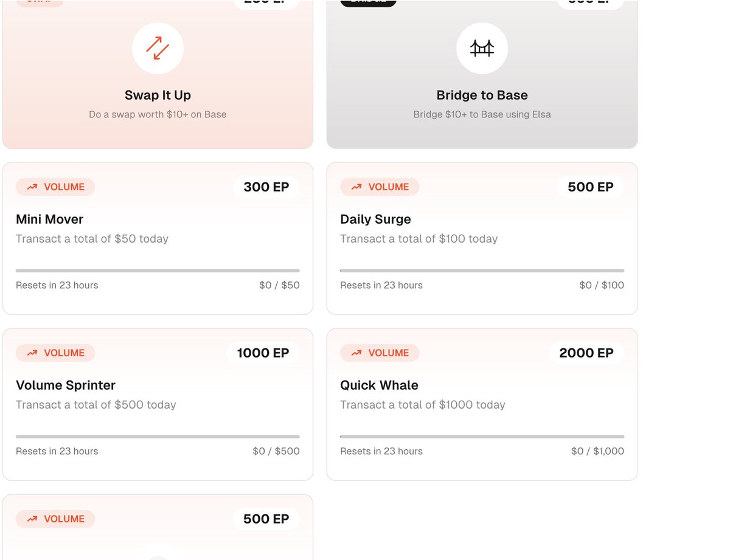Click the 300 EP reward badge
The image size is (730, 560).
click(x=266, y=187)
